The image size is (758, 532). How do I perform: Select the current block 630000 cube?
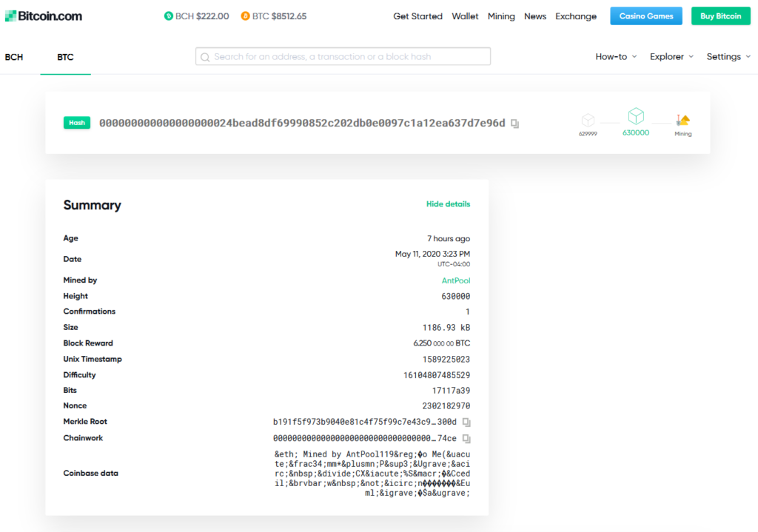click(636, 117)
